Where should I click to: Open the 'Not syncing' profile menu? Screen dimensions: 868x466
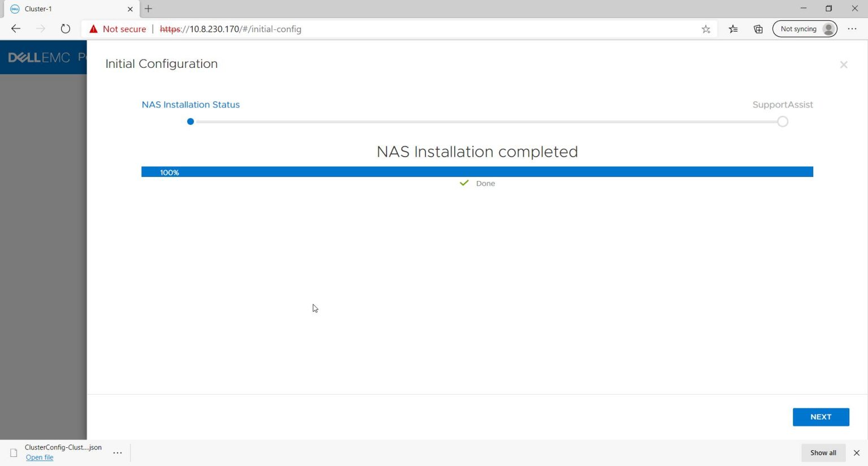tap(805, 28)
